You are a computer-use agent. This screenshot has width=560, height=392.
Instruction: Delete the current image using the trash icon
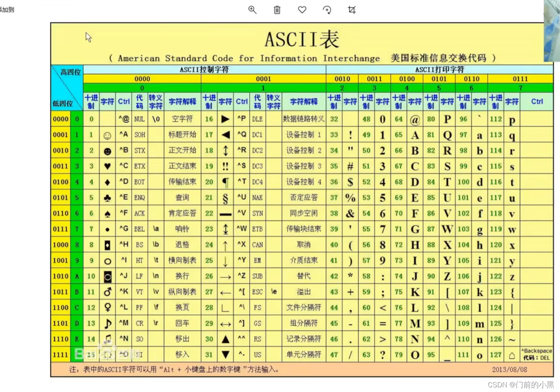(x=277, y=10)
